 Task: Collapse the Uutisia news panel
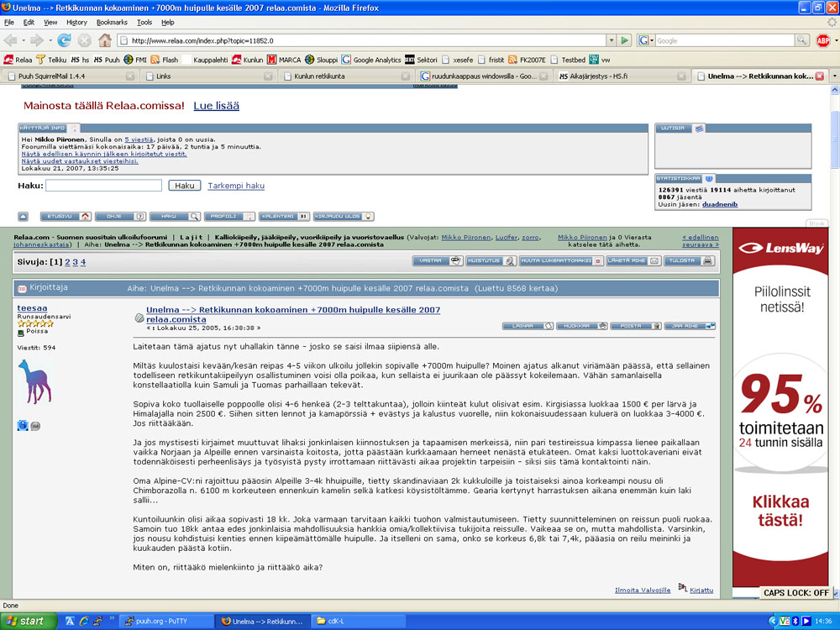pos(699,129)
